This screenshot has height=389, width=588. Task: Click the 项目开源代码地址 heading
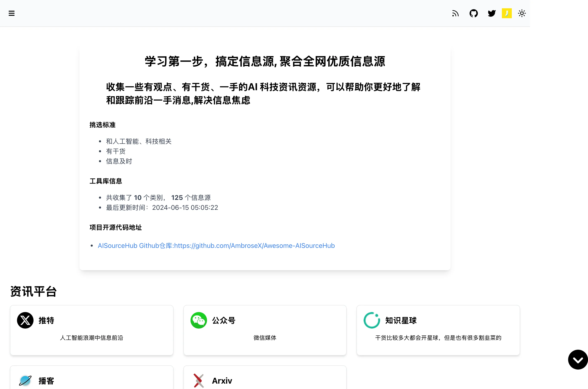click(116, 227)
